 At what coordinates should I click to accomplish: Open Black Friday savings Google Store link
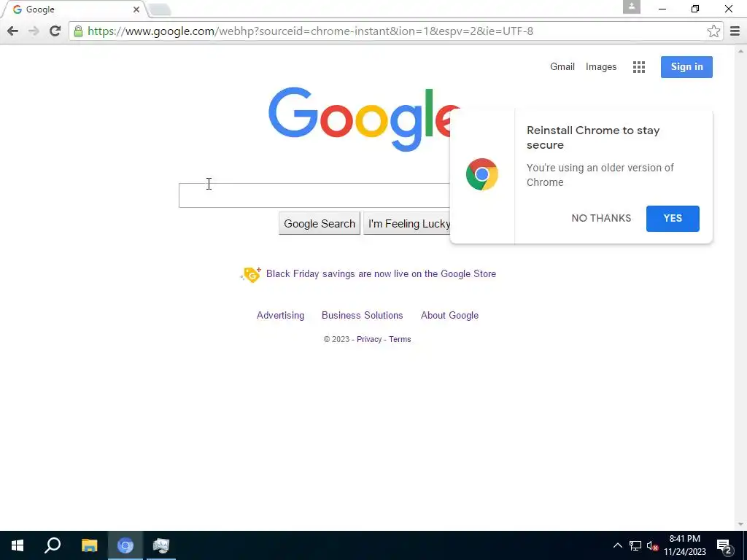(x=381, y=274)
